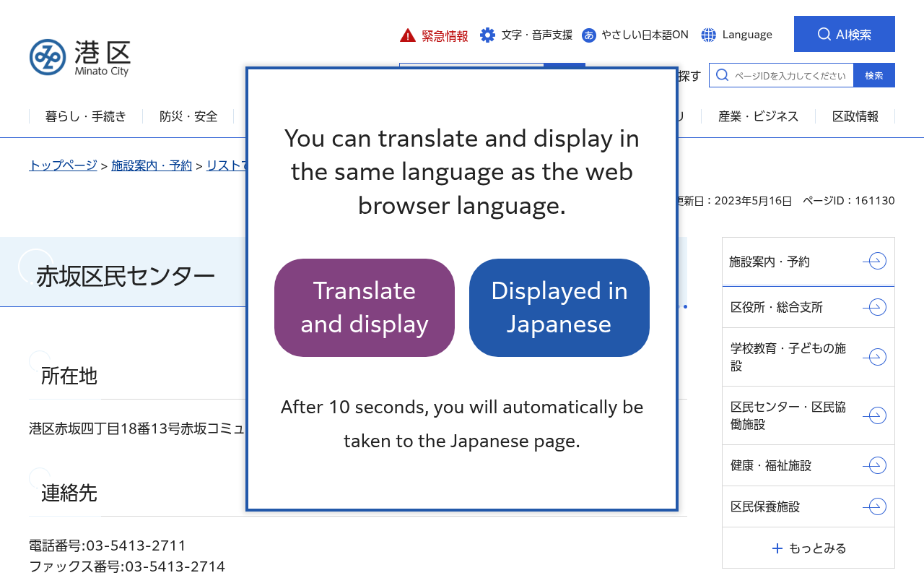Screen dimensions: 924x578
Task: Click the globe icon beside Language
Action: pyautogui.click(x=709, y=35)
